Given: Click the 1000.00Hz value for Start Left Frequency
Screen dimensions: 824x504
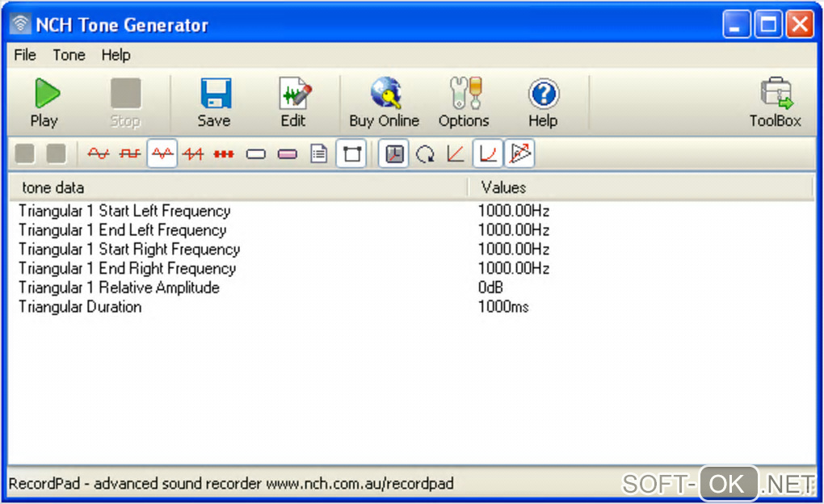Looking at the screenshot, I should (514, 211).
